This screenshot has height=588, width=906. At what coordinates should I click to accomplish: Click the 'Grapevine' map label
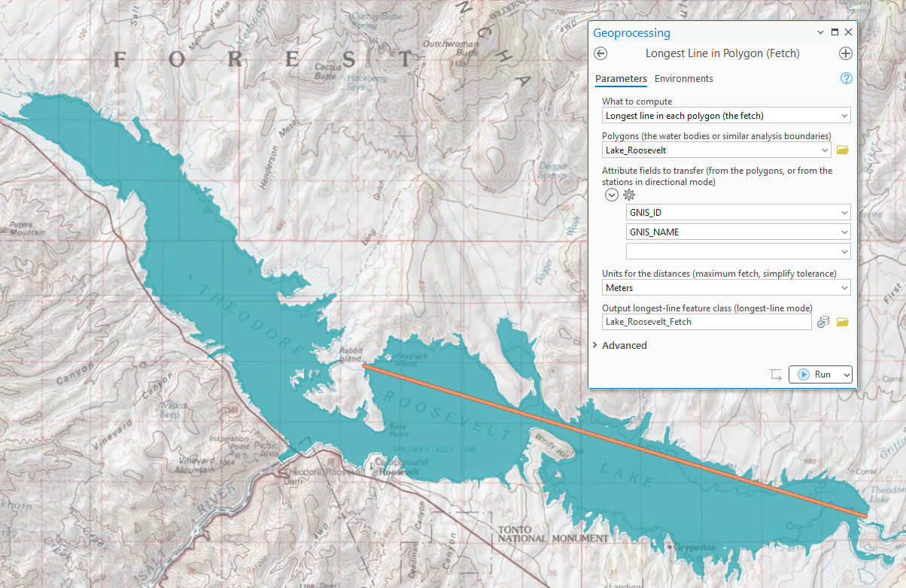tap(694, 547)
